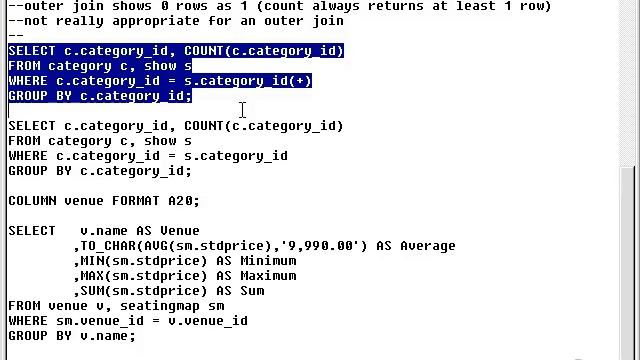Click the lone '--' comment line
The width and height of the screenshot is (640, 360).
pyautogui.click(x=16, y=36)
